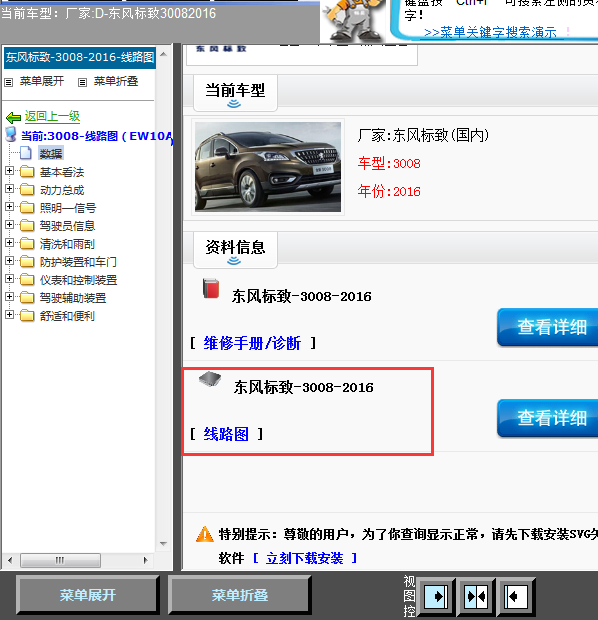Click the red 车型:3008 text
The width and height of the screenshot is (598, 620).
(389, 163)
